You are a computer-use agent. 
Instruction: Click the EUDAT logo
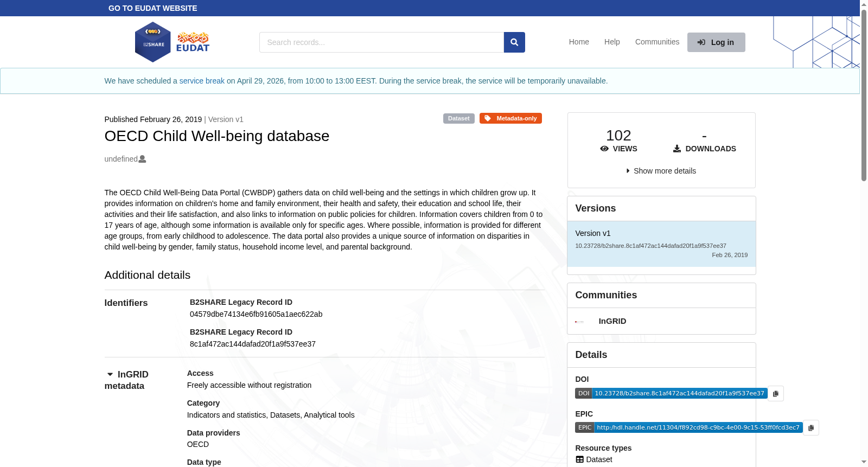pos(193,42)
